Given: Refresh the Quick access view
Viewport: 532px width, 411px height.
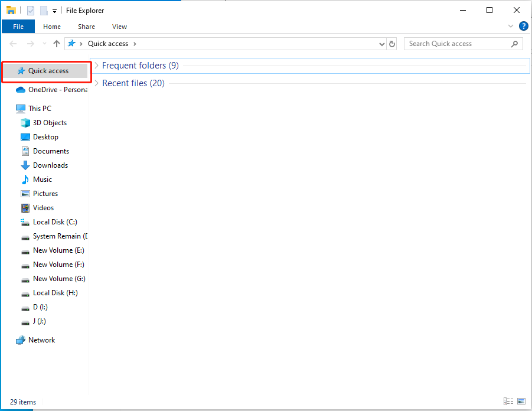Looking at the screenshot, I should click(392, 44).
